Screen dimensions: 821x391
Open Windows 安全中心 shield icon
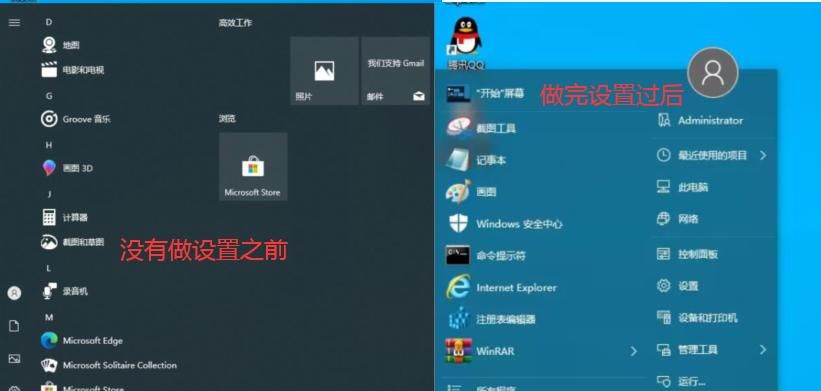click(x=458, y=224)
